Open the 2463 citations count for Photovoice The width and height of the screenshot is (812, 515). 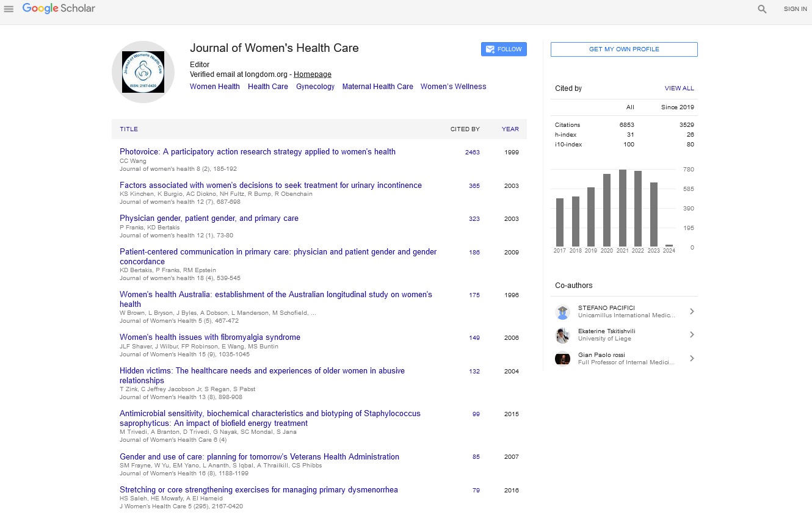coord(472,153)
